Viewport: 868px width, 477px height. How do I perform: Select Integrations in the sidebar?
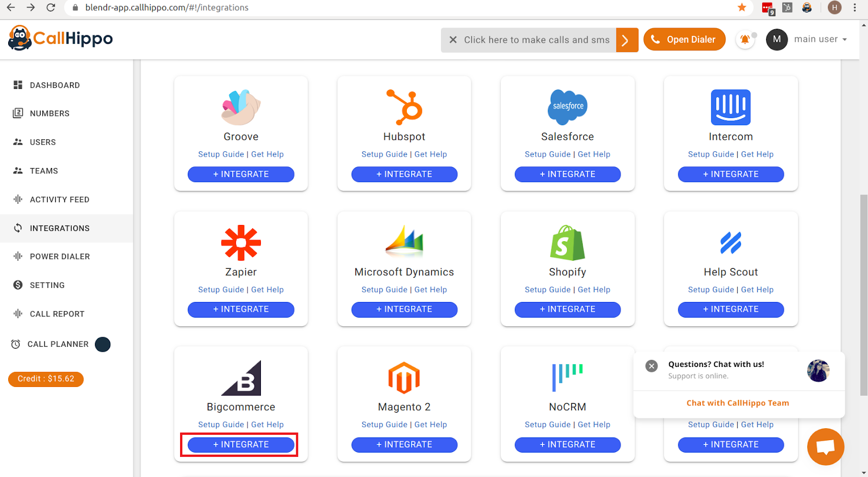point(66,228)
